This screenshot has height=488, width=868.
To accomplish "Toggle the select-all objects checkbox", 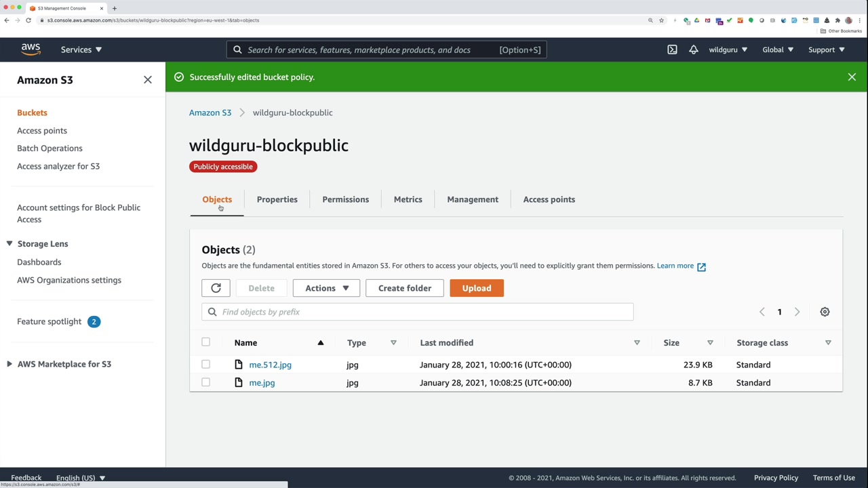I will point(205,342).
